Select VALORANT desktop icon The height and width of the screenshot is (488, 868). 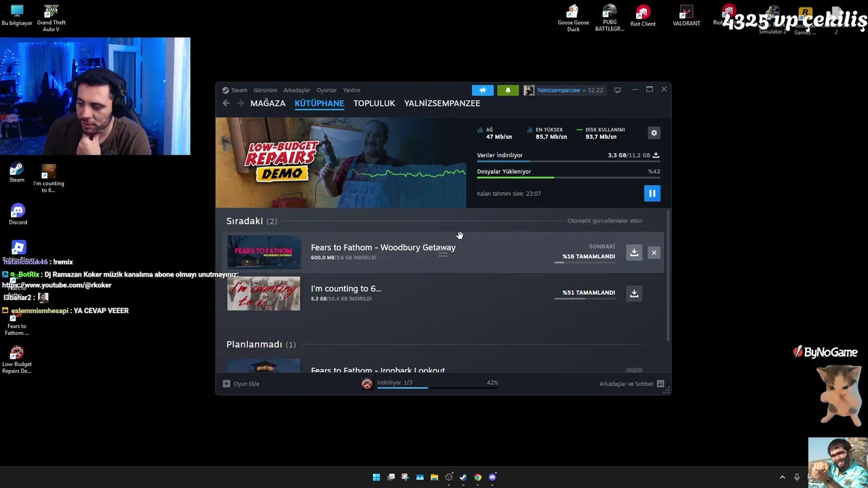(x=686, y=16)
